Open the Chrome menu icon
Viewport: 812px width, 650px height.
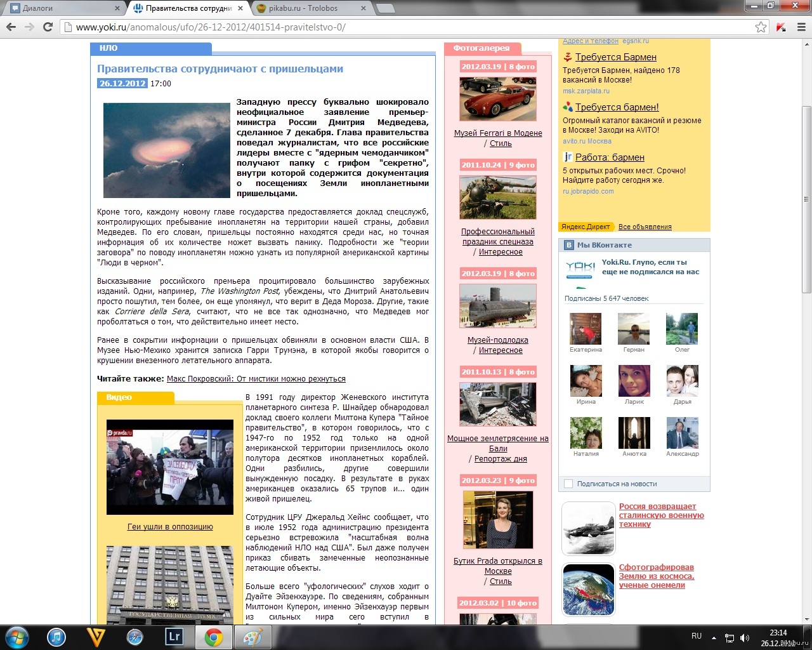[x=801, y=27]
